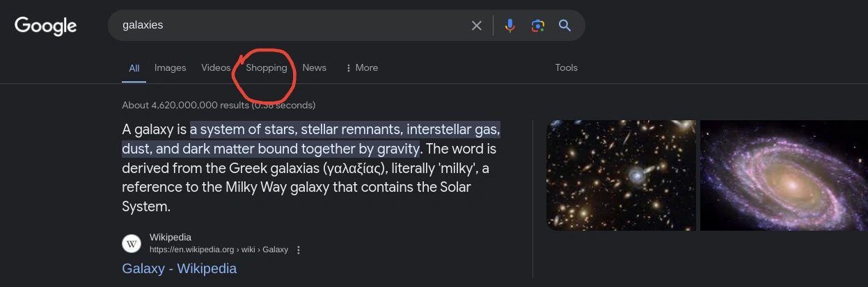Open the three-dot menu beside Wikipedia result
The image size is (868, 287).
tap(299, 250)
